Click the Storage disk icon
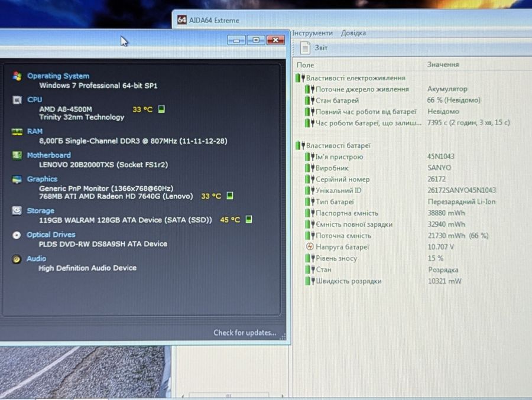The image size is (532, 400). tap(17, 211)
